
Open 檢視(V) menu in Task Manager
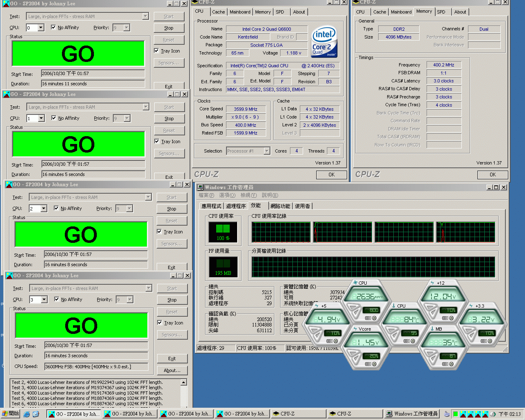point(248,195)
